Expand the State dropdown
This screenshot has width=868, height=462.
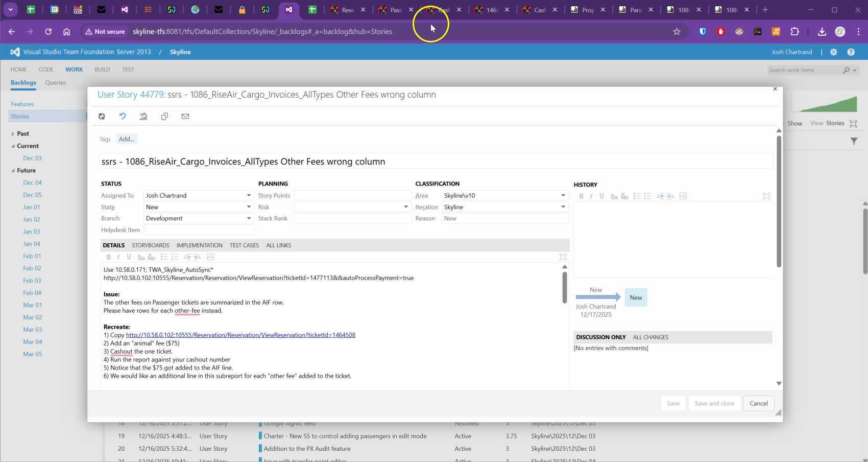point(249,207)
